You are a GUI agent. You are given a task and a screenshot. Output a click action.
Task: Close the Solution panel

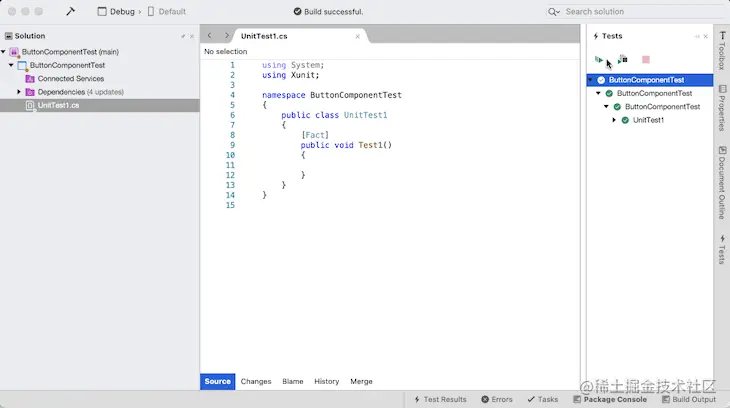[x=192, y=36]
